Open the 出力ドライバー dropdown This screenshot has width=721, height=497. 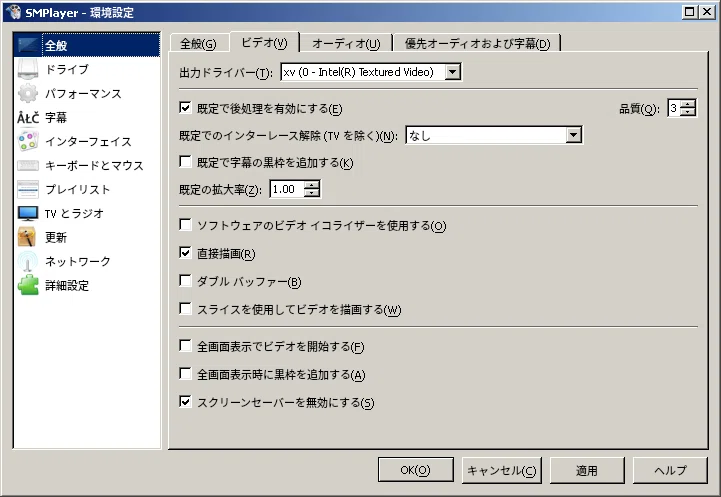tap(371, 72)
